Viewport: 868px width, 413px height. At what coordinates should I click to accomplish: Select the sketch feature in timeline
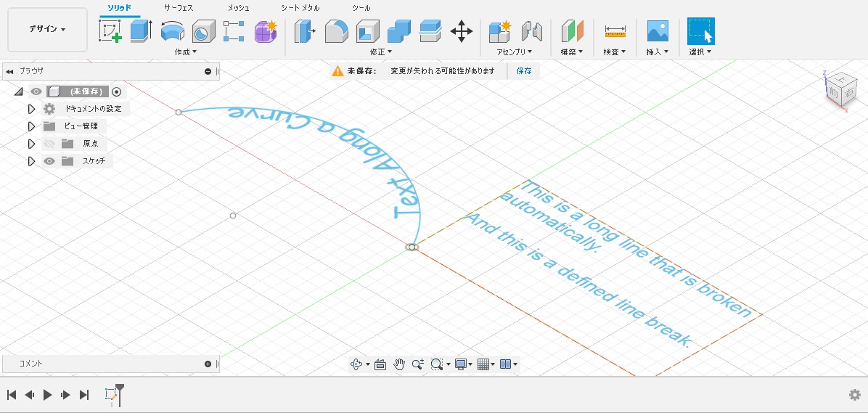click(111, 395)
